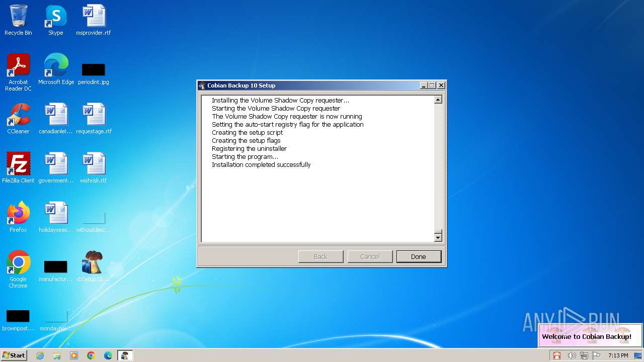Select 'Starting the program...' log line

click(245, 157)
